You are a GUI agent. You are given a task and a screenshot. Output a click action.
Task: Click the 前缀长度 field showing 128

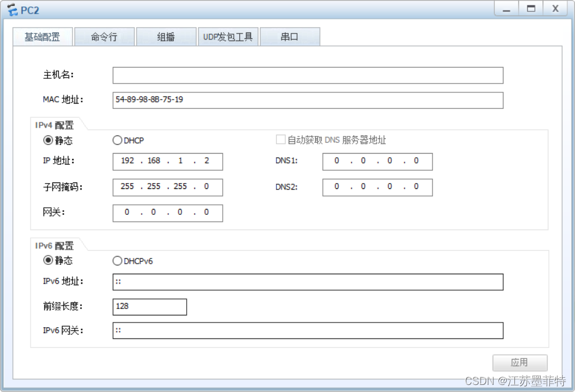pos(150,307)
